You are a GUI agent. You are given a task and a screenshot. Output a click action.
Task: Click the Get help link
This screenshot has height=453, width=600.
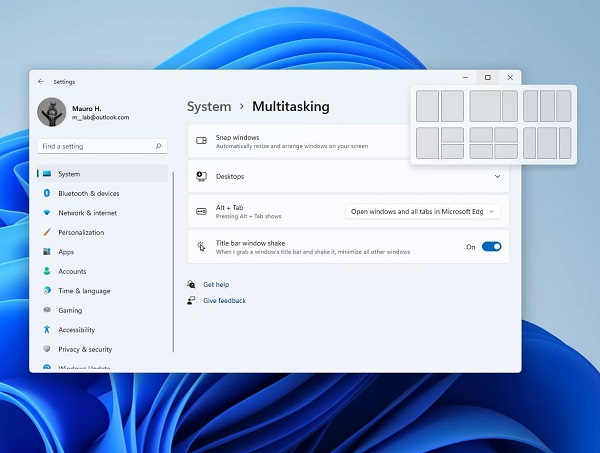(216, 284)
